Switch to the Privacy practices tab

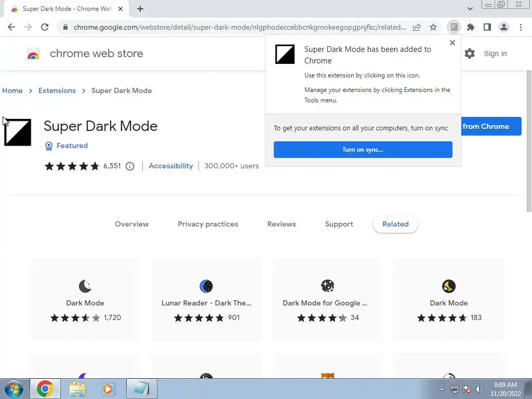[208, 224]
